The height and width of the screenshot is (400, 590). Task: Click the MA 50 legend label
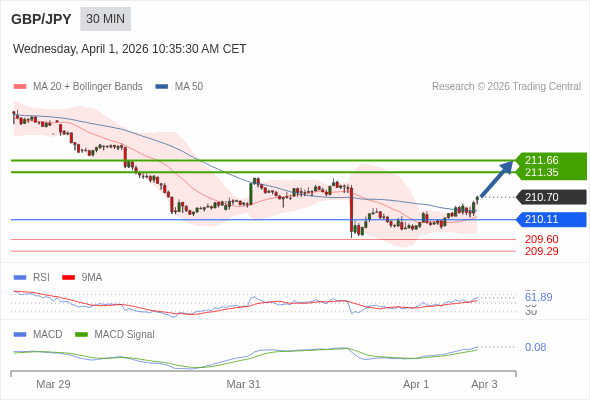pos(189,87)
